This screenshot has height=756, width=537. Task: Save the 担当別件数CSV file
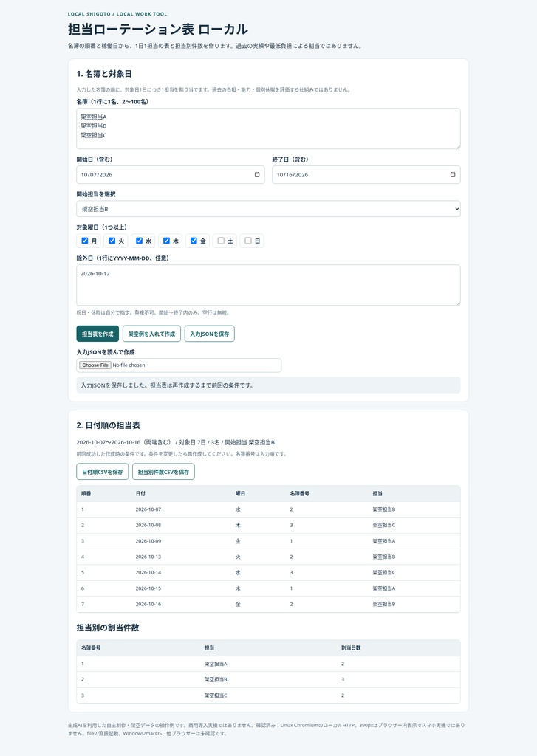click(x=163, y=472)
